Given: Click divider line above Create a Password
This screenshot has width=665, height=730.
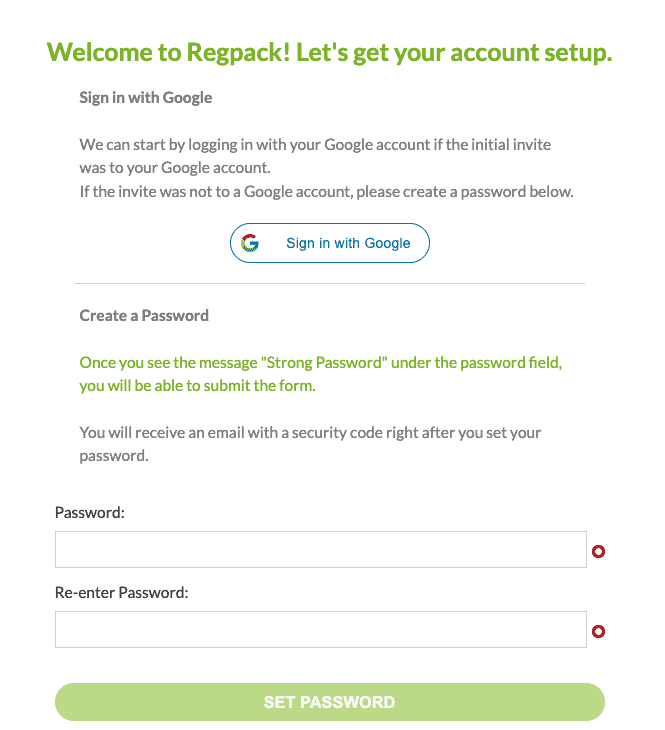Looking at the screenshot, I should (x=329, y=284).
